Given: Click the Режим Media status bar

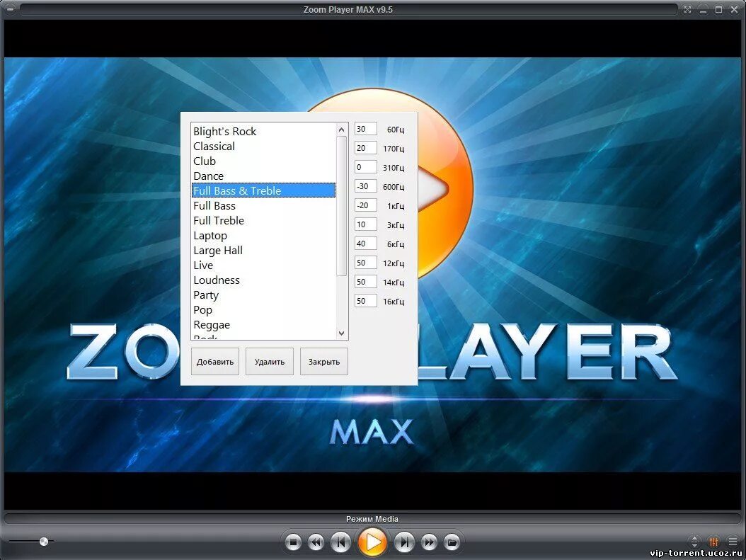Looking at the screenshot, I should pos(372,519).
